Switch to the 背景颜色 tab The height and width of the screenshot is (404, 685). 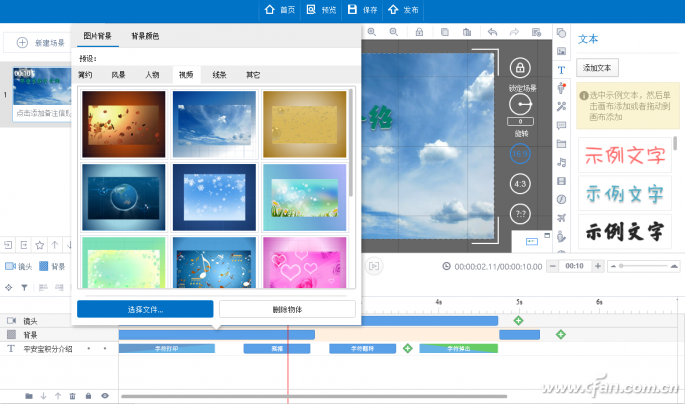point(145,36)
